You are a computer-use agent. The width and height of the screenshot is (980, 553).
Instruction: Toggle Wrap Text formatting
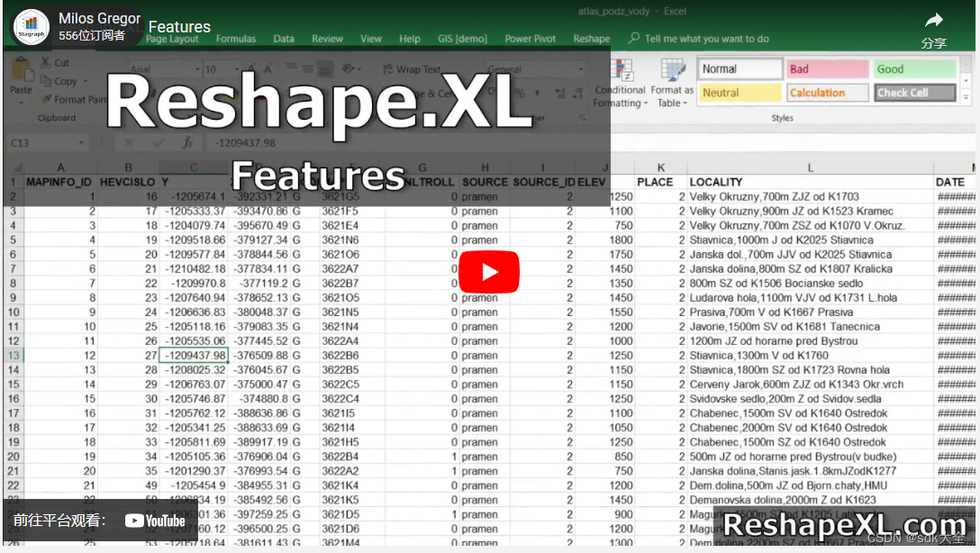pyautogui.click(x=387, y=67)
